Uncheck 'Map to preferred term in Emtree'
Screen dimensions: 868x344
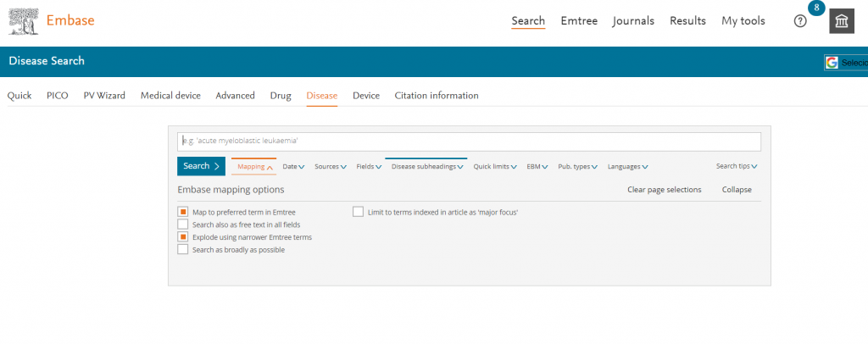tap(182, 212)
